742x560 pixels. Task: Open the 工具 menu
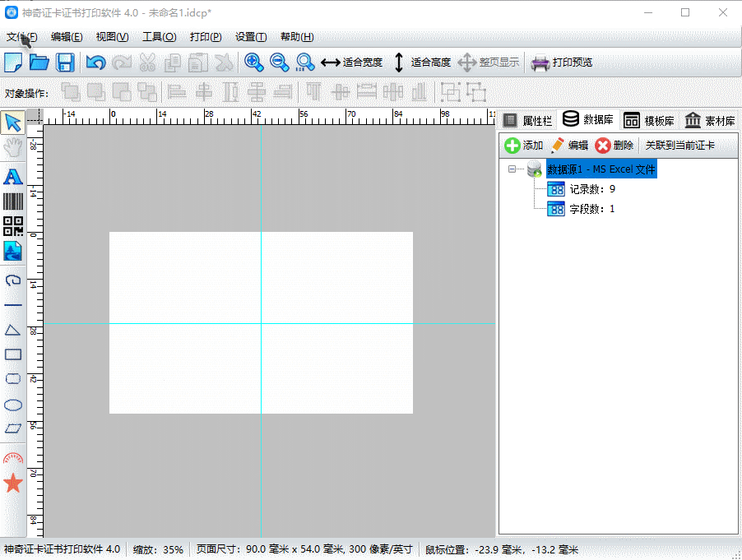point(159,37)
